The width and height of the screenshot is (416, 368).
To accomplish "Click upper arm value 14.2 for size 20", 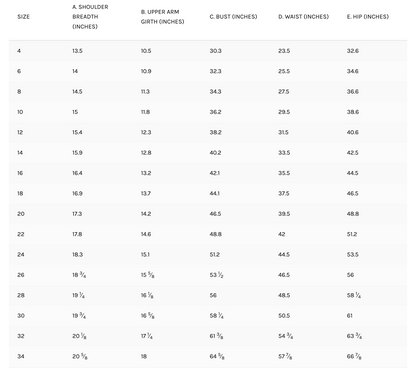I will click(x=146, y=214).
